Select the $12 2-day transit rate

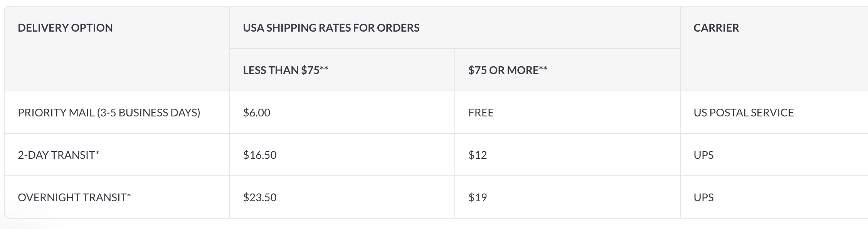tap(478, 155)
